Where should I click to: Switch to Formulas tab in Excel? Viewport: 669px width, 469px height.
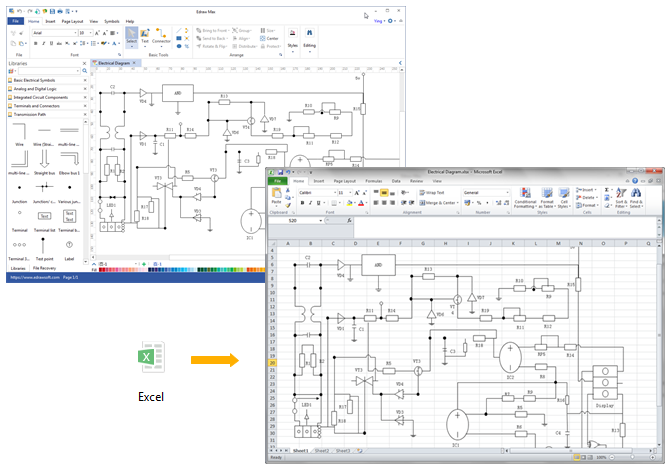pos(374,181)
